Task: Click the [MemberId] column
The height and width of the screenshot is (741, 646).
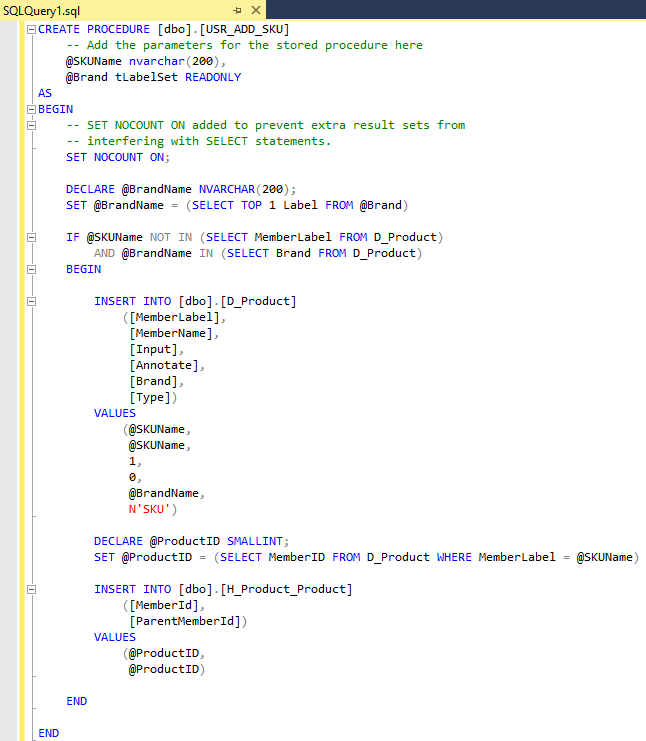Action: click(164, 605)
